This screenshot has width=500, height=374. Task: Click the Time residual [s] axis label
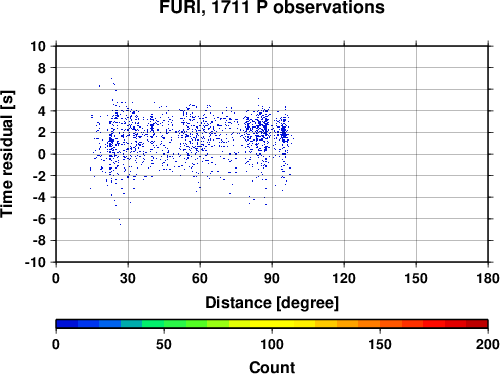pyautogui.click(x=7, y=154)
